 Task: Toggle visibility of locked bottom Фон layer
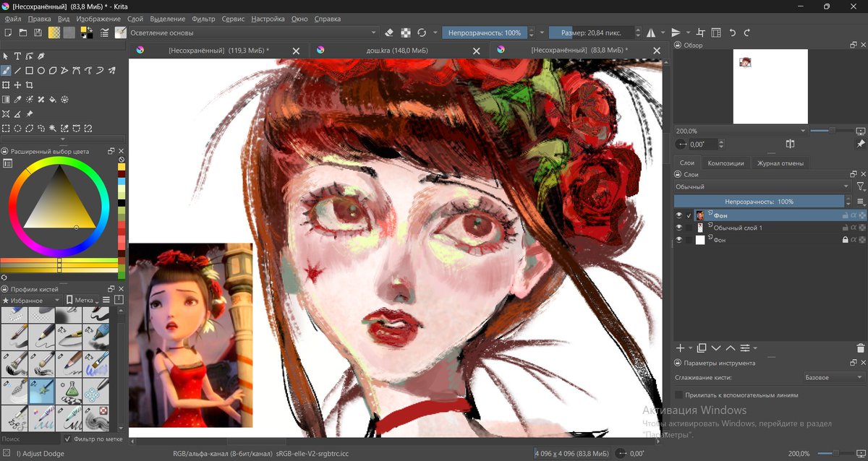click(x=678, y=240)
